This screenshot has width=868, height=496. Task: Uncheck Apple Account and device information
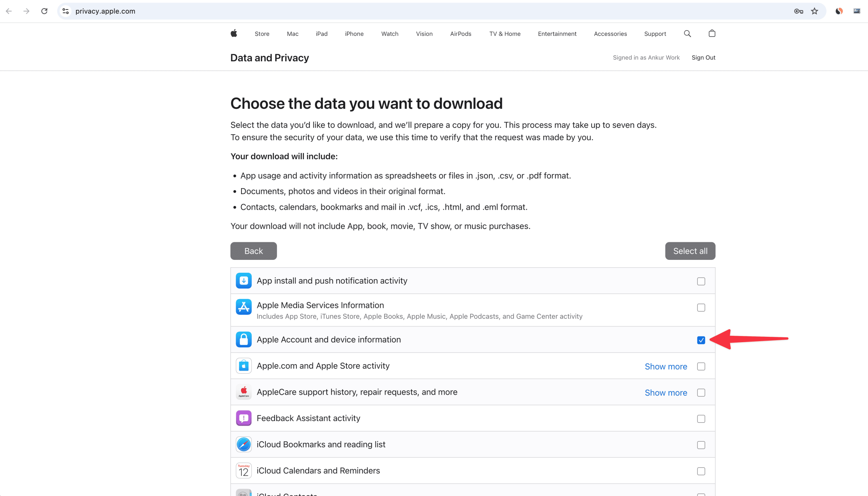tap(701, 340)
